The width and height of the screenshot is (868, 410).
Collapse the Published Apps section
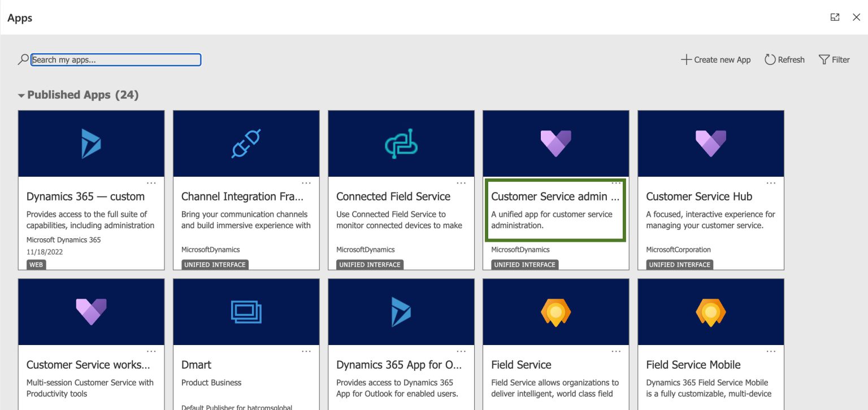[21, 95]
